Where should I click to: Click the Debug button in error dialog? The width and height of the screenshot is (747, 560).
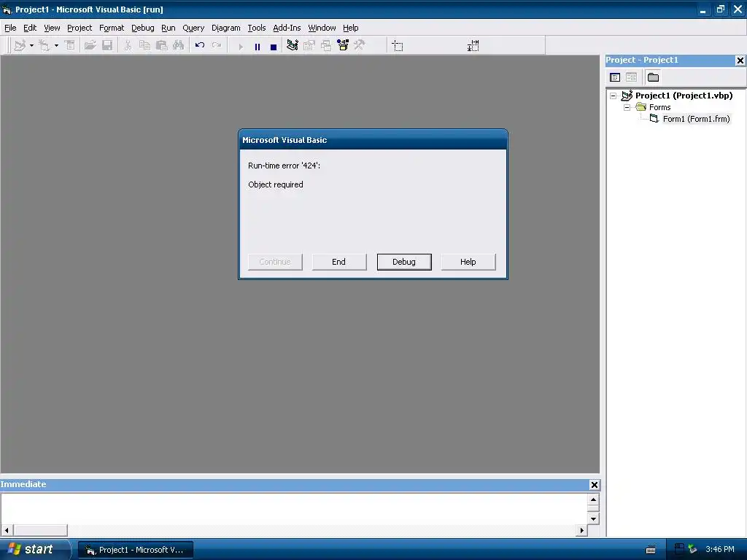coord(404,262)
